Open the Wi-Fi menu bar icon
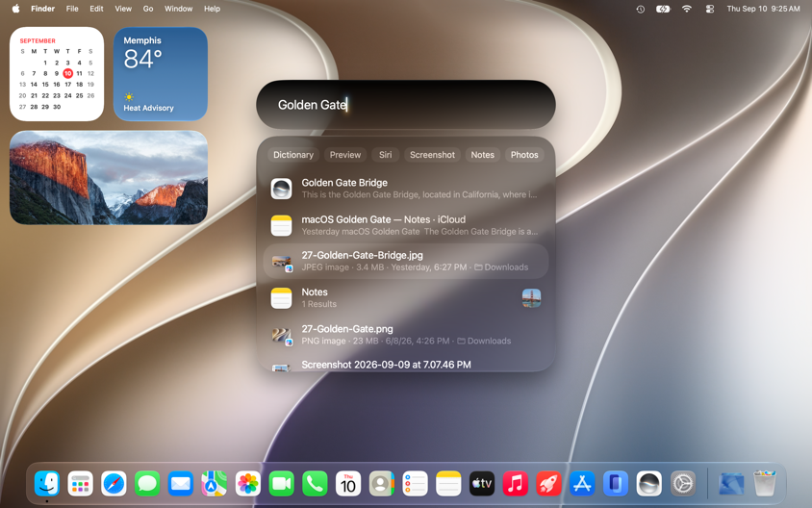Image resolution: width=812 pixels, height=508 pixels. (687, 9)
